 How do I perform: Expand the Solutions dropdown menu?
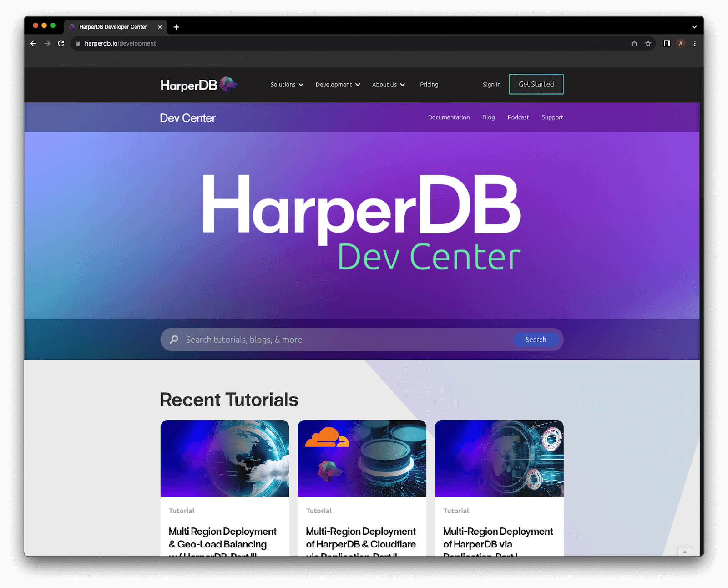(x=287, y=85)
